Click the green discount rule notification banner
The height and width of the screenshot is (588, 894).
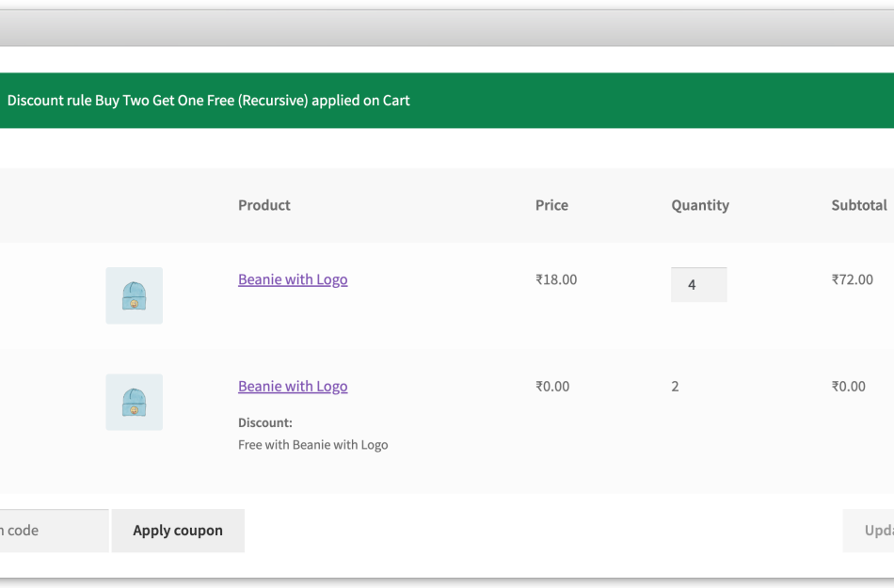pos(447,100)
